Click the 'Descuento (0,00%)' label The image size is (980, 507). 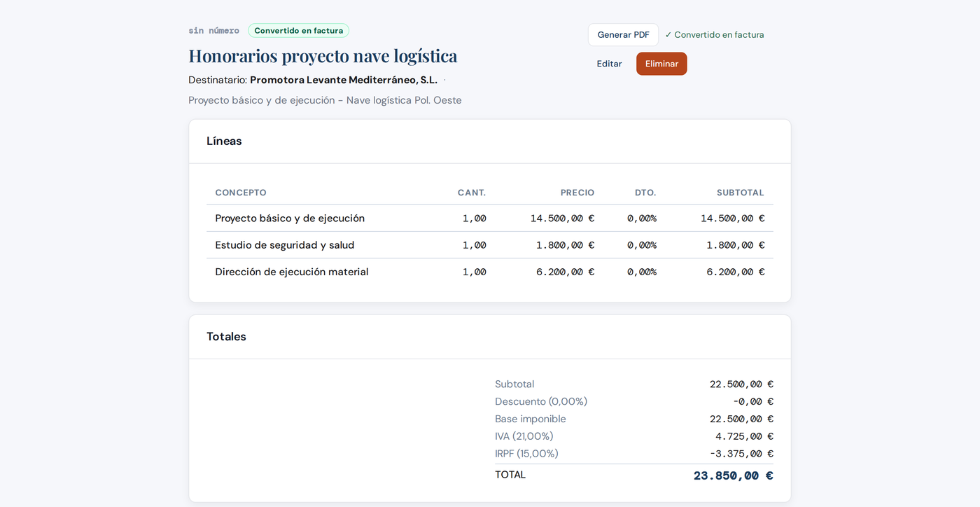541,402
